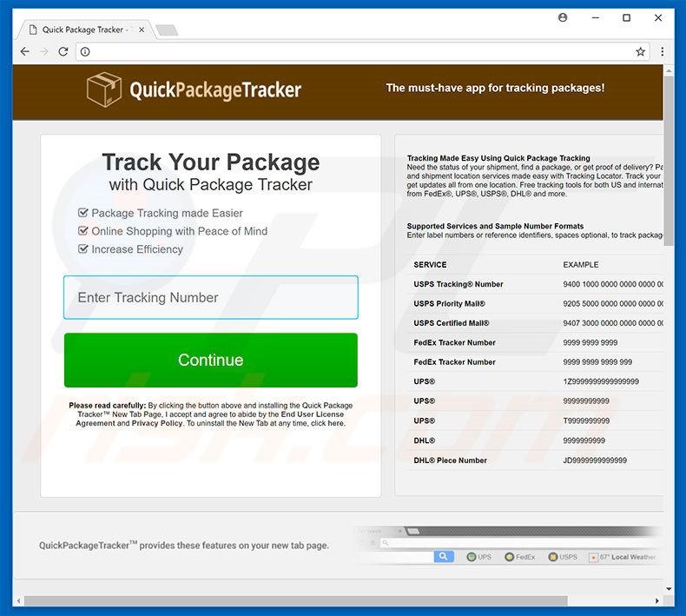Maximize the browser window
686x616 pixels.
pos(626,17)
